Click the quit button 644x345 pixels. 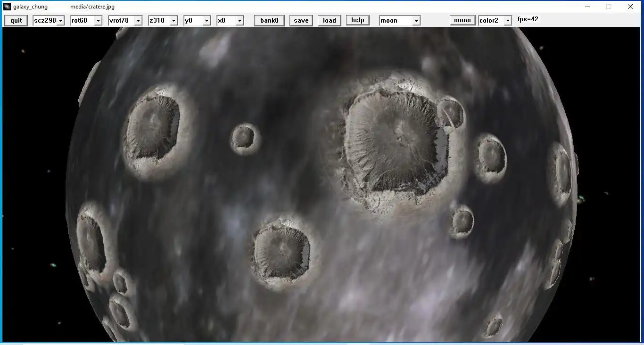(x=16, y=20)
